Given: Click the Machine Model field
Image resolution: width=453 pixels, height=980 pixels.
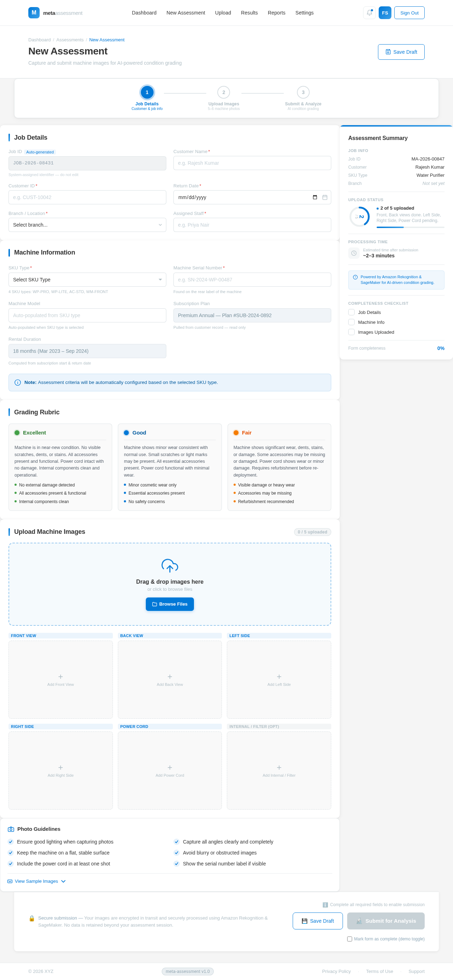Looking at the screenshot, I should point(87,315).
